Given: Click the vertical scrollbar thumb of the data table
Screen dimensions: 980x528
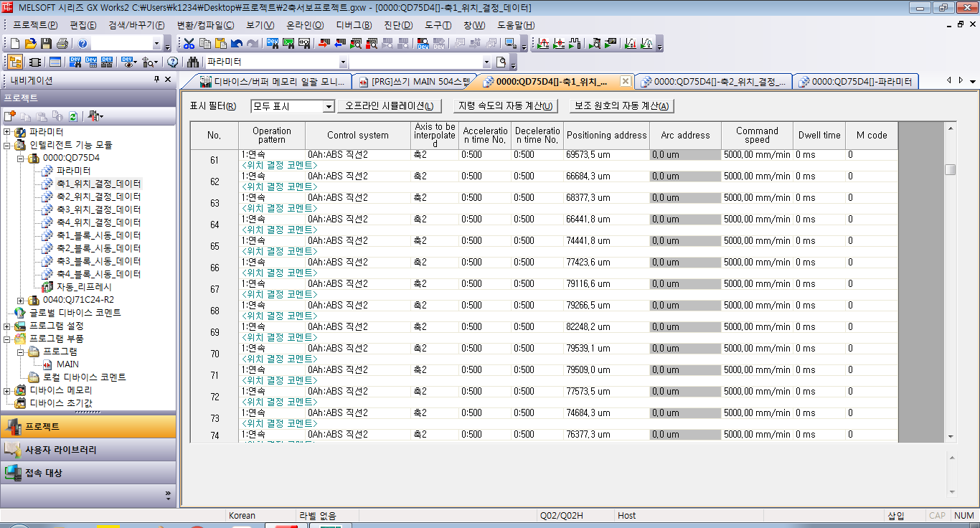Looking at the screenshot, I should [x=950, y=169].
